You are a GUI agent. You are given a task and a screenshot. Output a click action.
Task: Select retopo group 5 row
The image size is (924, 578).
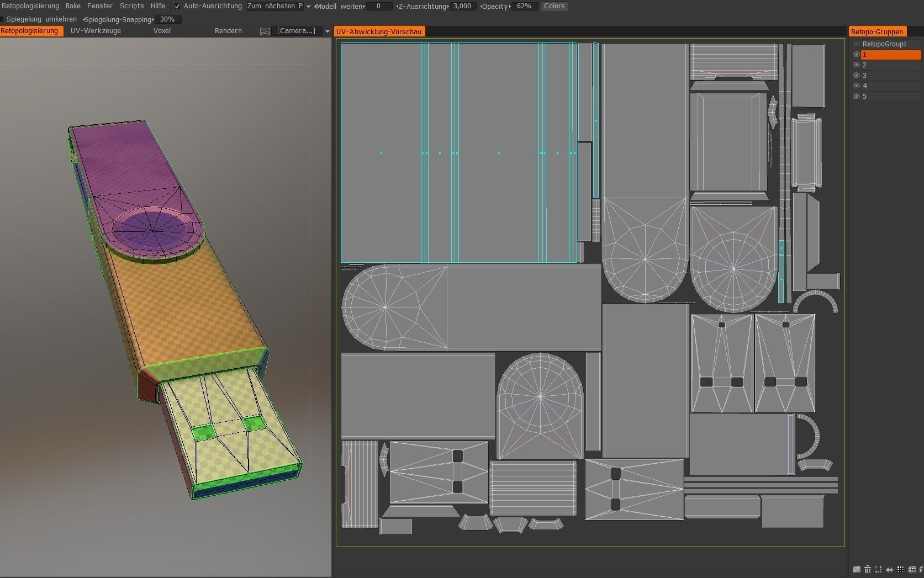891,97
